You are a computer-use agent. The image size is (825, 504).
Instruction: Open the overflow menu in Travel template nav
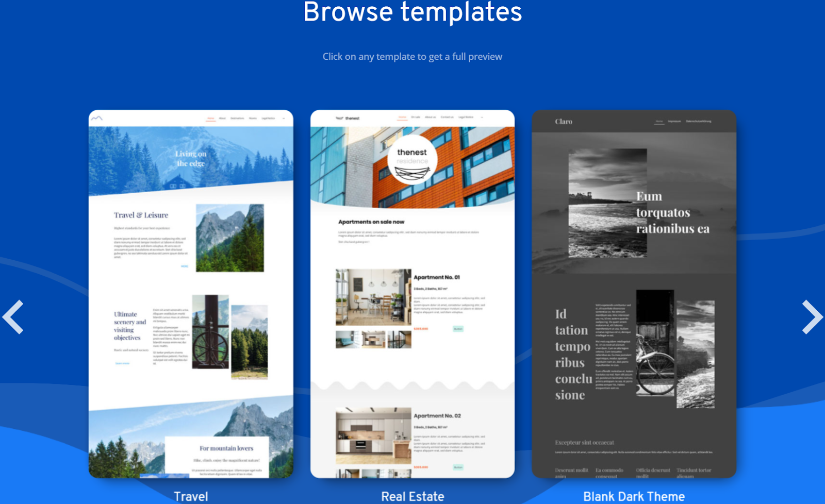pyautogui.click(x=284, y=118)
